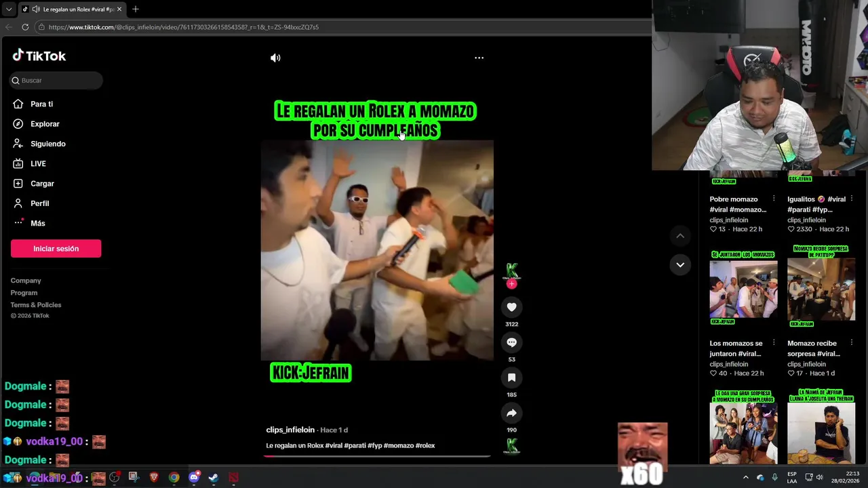Viewport: 868px width, 488px height.
Task: Open Dota 2 in taskbar
Action: pos(233,477)
